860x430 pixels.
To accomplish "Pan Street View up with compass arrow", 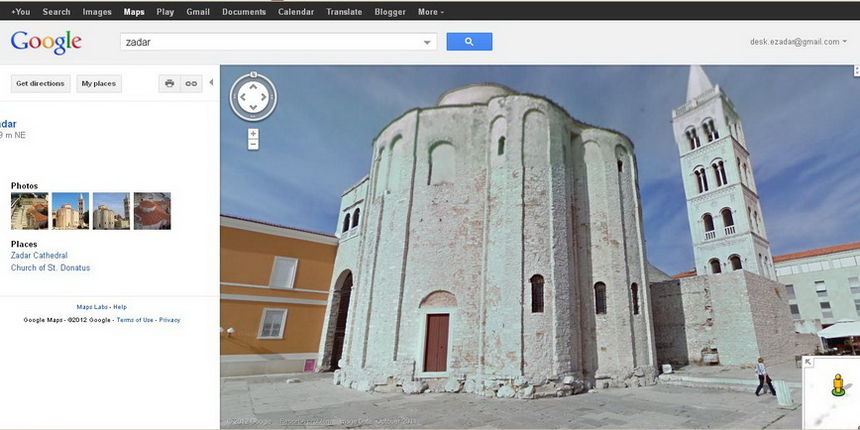I will 253,86.
